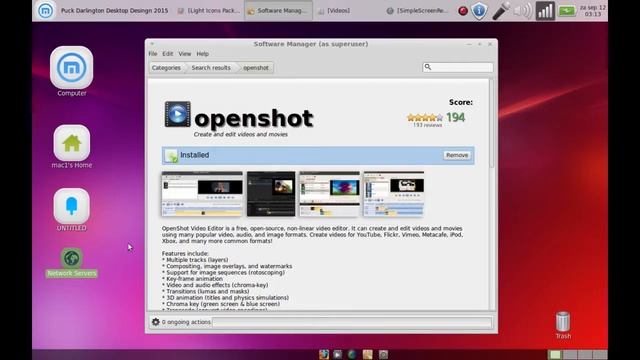
Task: Launch the first bottom dock icon
Action: [324, 354]
